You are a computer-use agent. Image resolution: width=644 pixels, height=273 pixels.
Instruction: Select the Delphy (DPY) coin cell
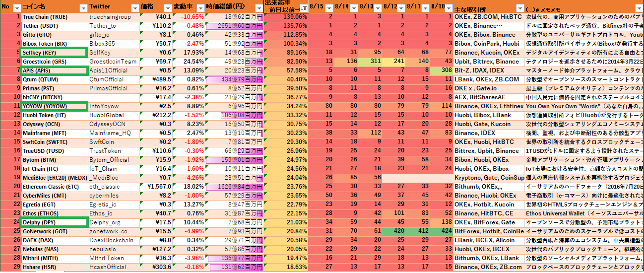point(54,222)
